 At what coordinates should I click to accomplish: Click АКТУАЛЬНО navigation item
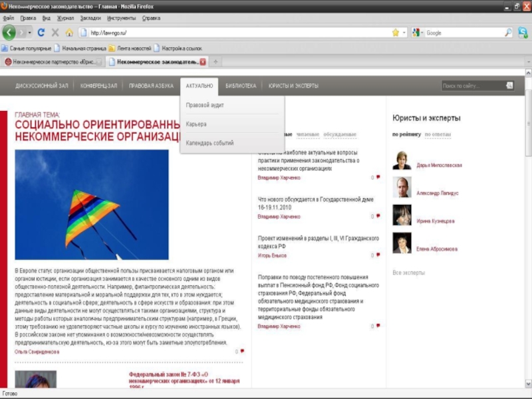199,86
